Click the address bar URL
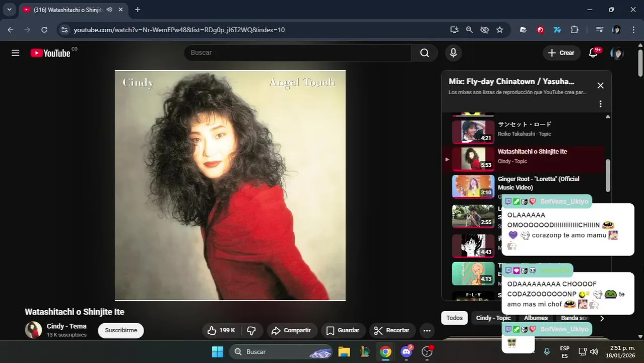The height and width of the screenshot is (363, 644). click(x=179, y=30)
